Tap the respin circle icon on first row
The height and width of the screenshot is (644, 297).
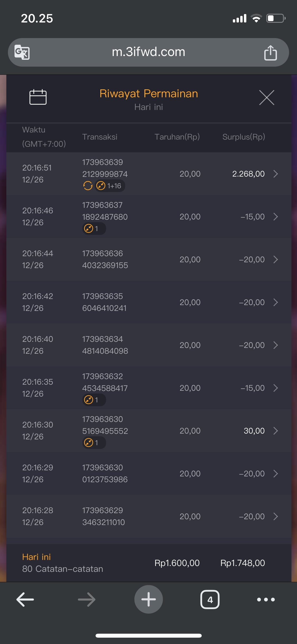[88, 186]
